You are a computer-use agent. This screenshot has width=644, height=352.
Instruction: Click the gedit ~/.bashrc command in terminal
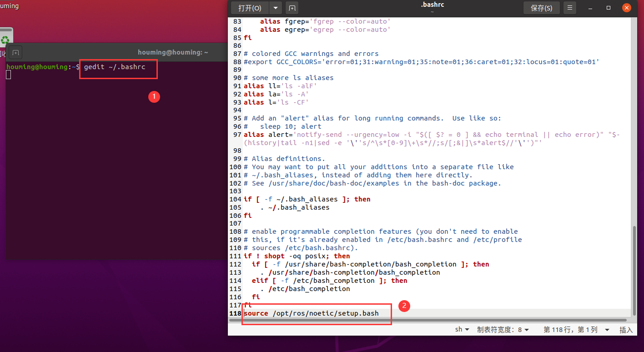115,67
